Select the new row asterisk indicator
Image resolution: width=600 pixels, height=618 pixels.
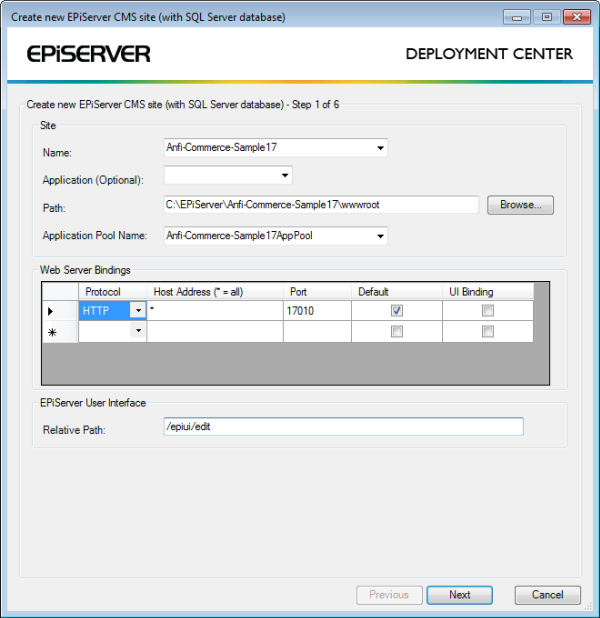pos(51,332)
